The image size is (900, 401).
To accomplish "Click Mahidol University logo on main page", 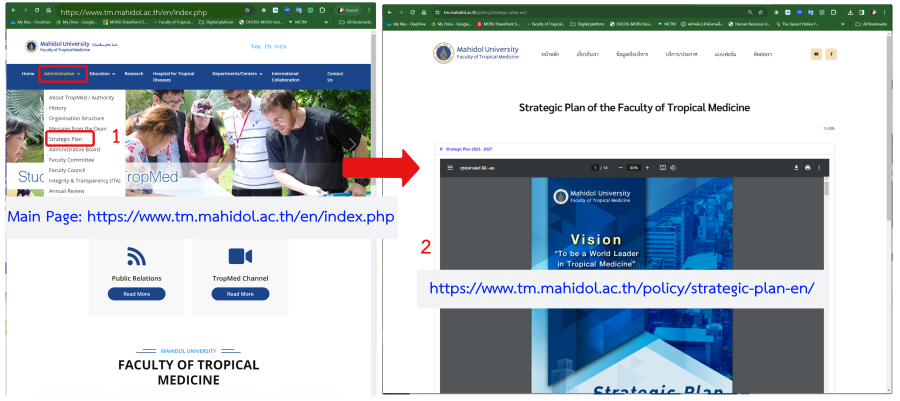I will [x=57, y=46].
